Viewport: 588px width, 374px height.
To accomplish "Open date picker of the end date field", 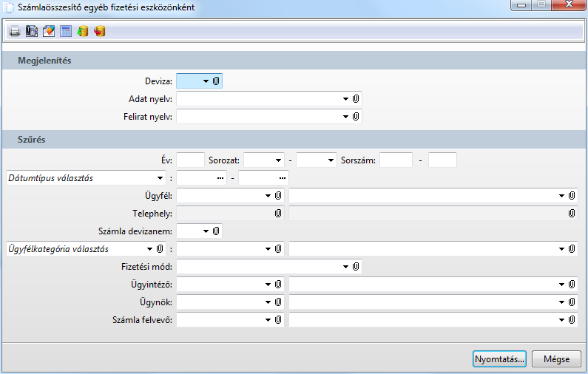I will click(x=283, y=178).
